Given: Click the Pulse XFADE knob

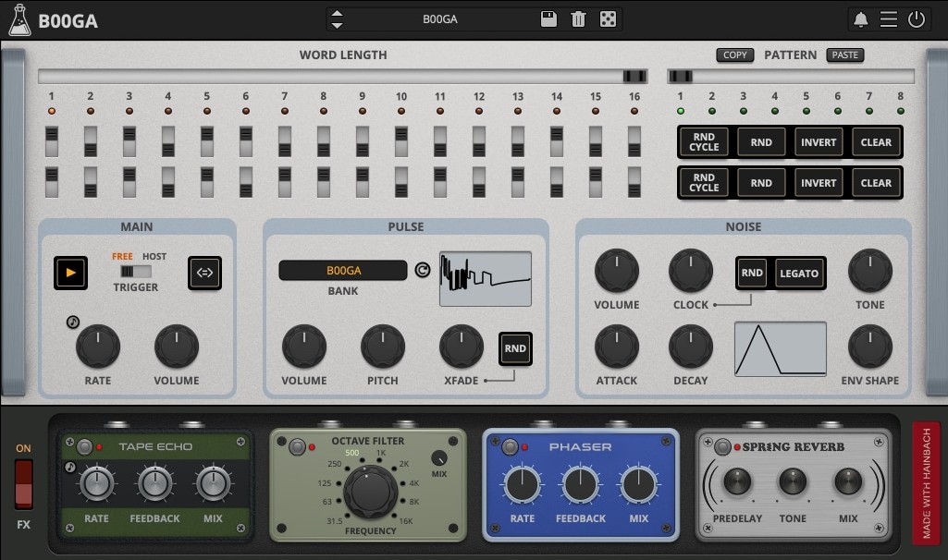Looking at the screenshot, I should [462, 347].
